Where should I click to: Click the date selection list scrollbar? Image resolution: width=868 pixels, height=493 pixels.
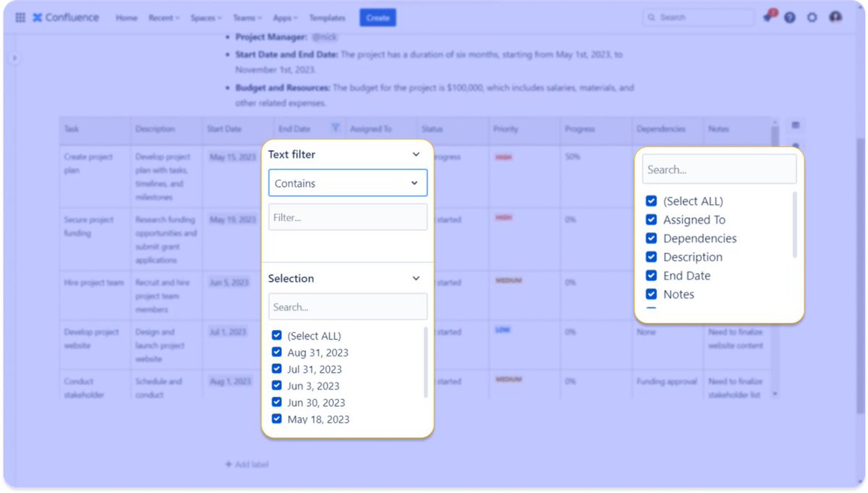point(425,362)
